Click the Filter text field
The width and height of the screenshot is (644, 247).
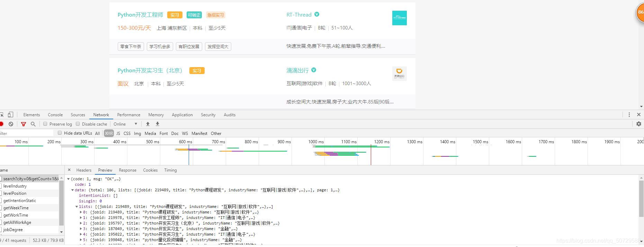[x=26, y=133]
